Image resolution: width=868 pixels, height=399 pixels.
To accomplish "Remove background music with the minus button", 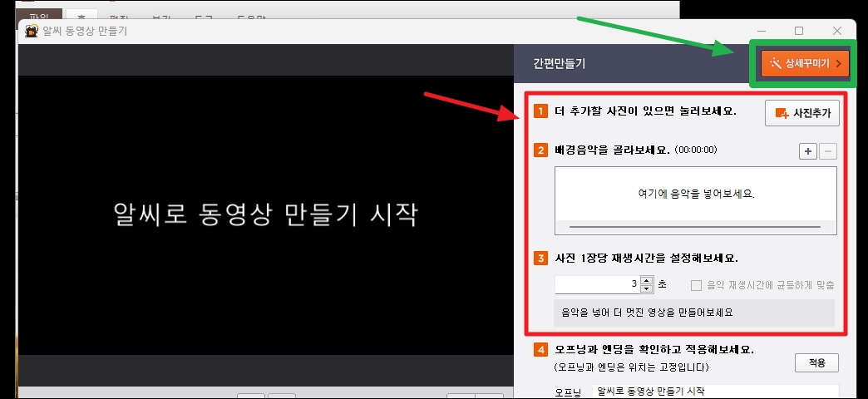I will click(827, 151).
